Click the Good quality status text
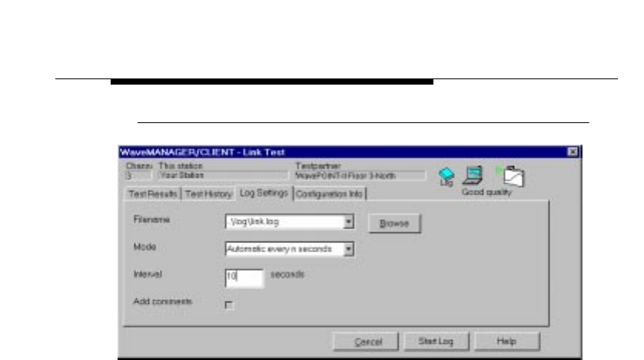Viewport: 644px width, 360px height. [486, 192]
